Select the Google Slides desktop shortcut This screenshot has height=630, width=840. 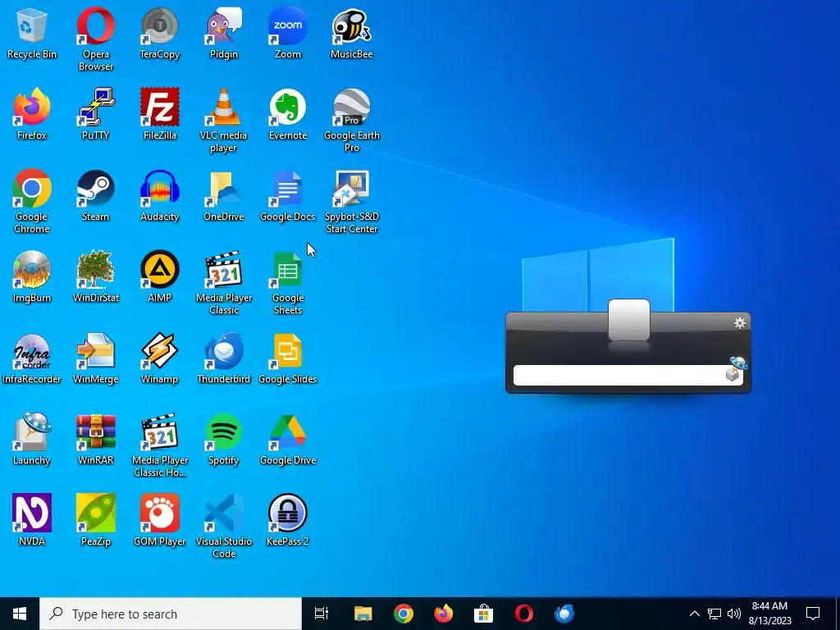coord(288,358)
